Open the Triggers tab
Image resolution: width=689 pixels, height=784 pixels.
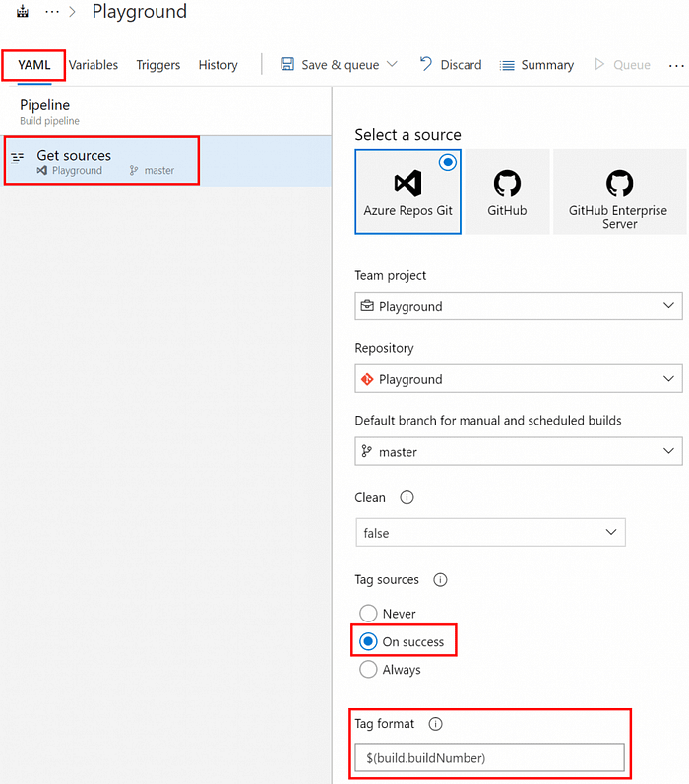pyautogui.click(x=157, y=65)
